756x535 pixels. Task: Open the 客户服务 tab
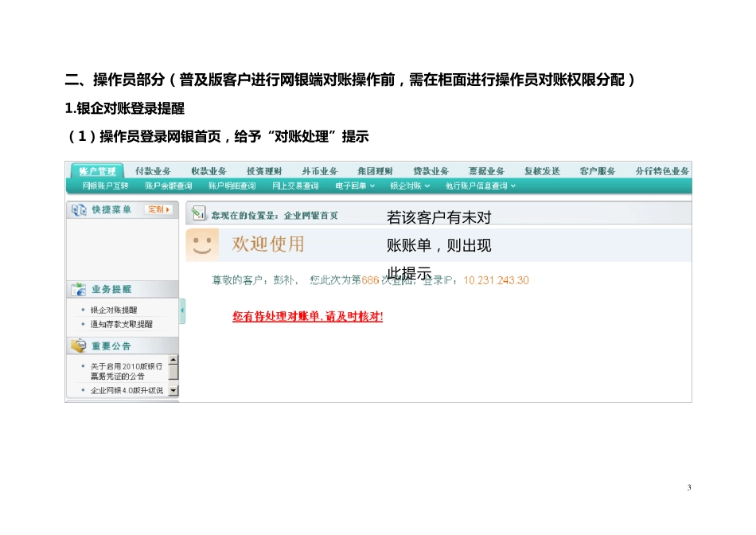click(598, 171)
